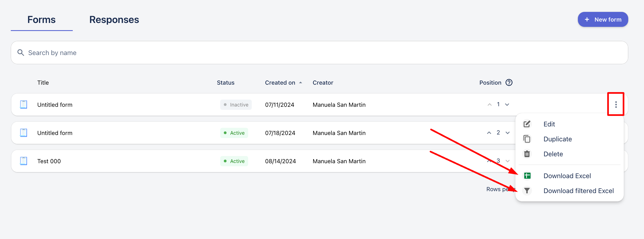644x239 pixels.
Task: Click the Search by name field
Action: [x=319, y=53]
